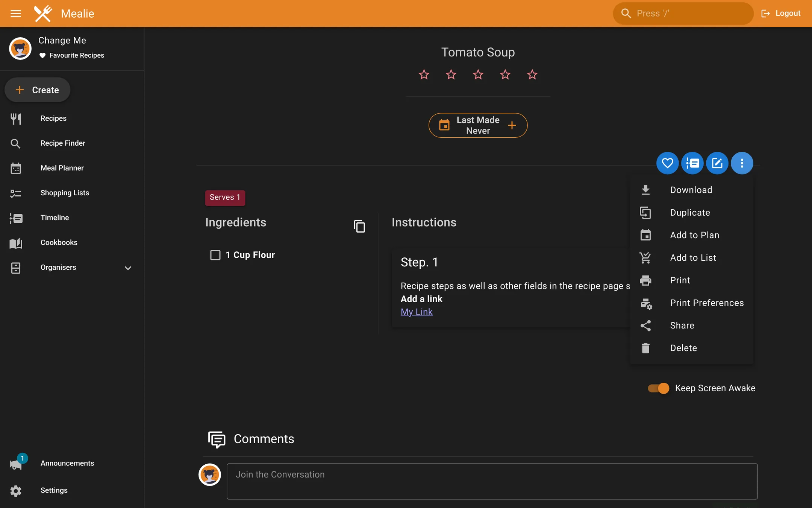Click the Step. 1 instruction card
The height and width of the screenshot is (508, 812).
(511, 287)
